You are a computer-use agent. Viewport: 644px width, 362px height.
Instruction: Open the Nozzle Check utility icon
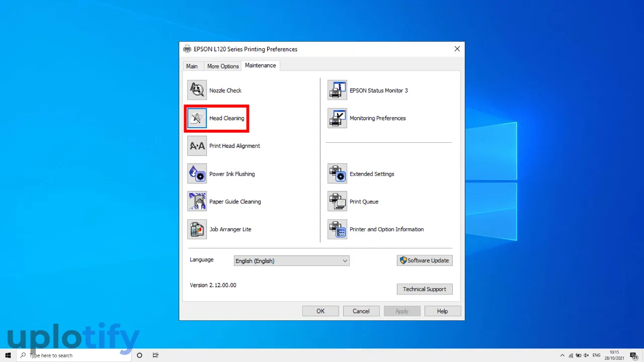pyautogui.click(x=197, y=90)
